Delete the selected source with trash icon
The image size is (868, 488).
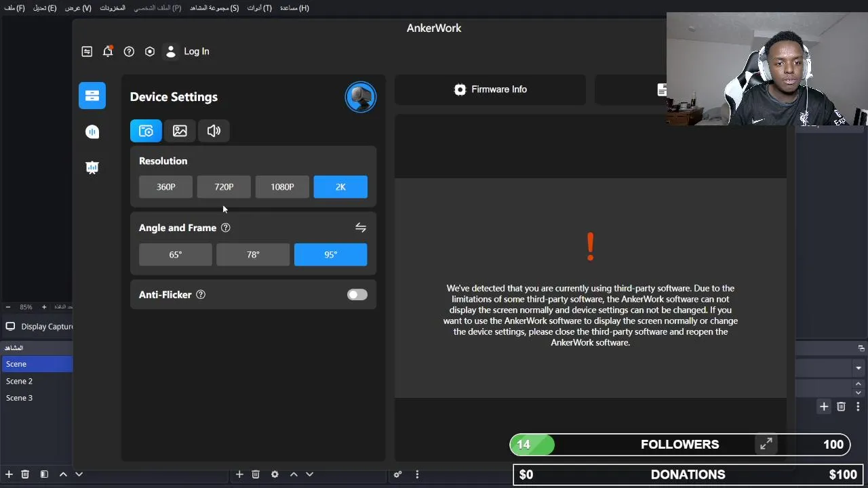click(256, 474)
